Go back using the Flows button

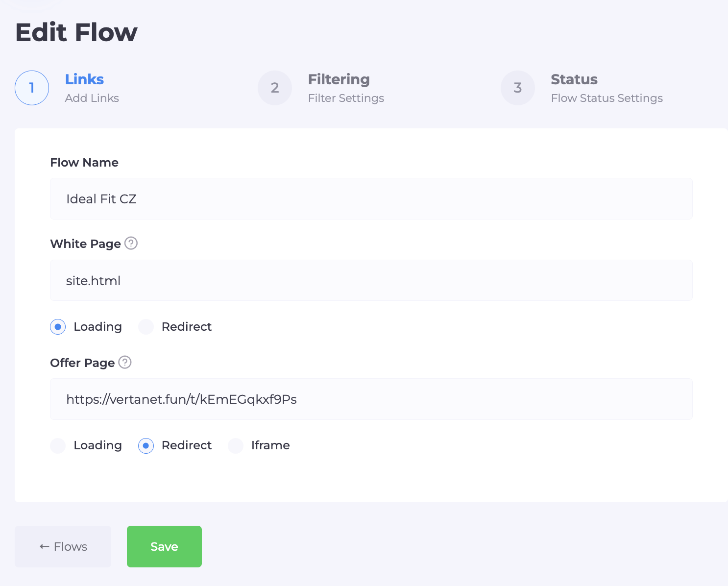pos(63,546)
